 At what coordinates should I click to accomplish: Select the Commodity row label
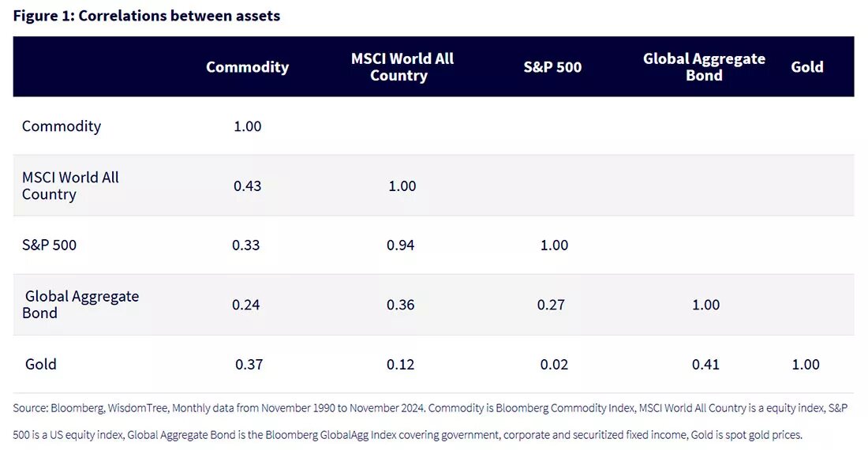pyautogui.click(x=62, y=126)
